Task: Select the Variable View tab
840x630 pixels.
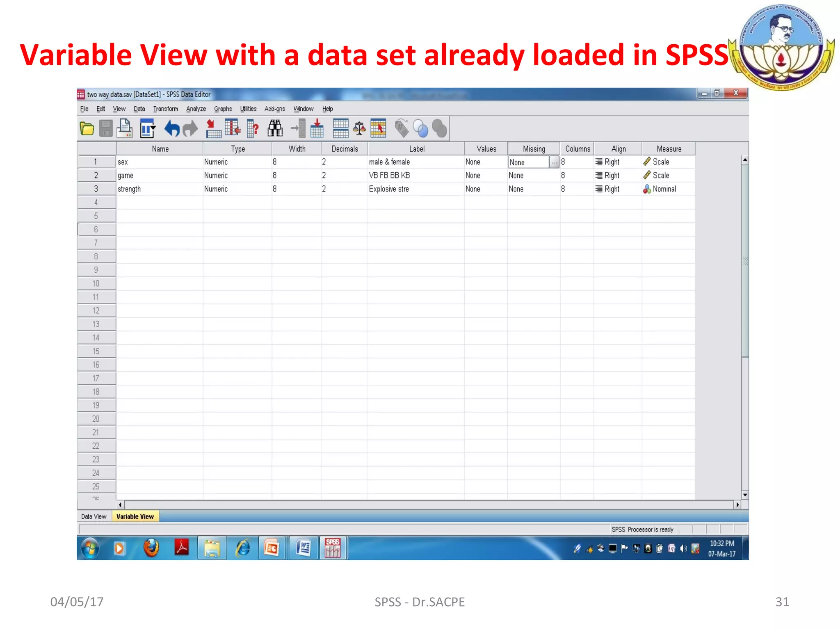Action: pos(135,516)
